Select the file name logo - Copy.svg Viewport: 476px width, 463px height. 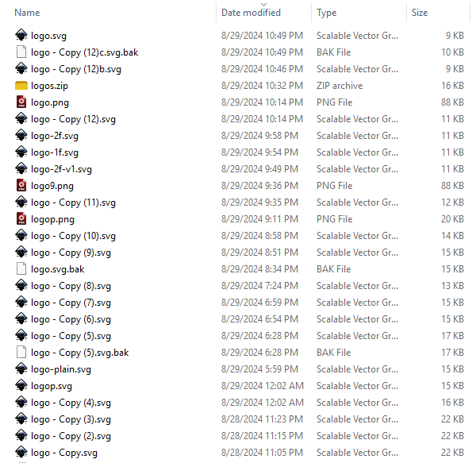click(64, 453)
